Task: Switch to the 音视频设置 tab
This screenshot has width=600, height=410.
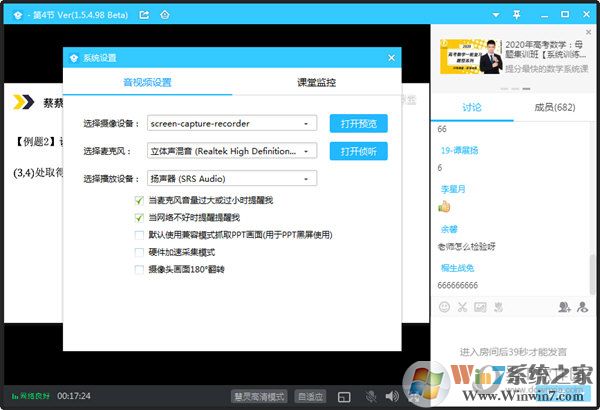Action: tap(147, 82)
